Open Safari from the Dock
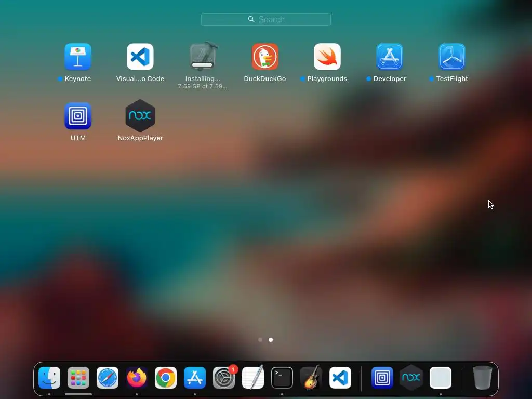 (108, 378)
